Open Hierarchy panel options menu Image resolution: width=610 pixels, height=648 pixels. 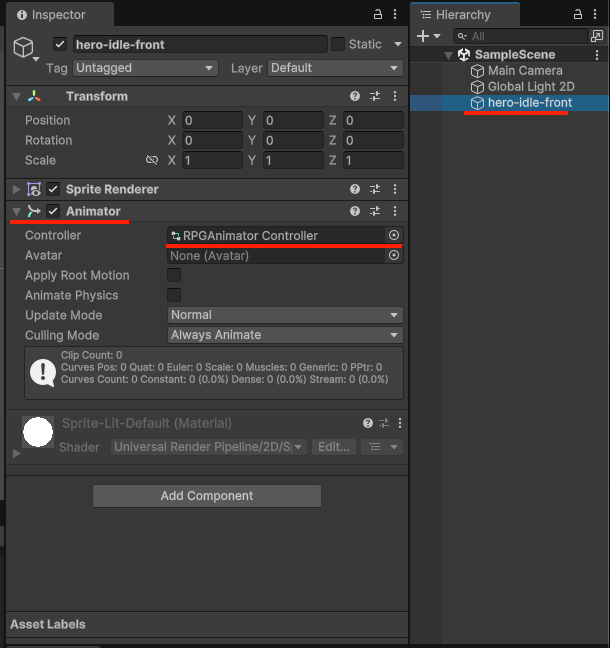tap(595, 14)
